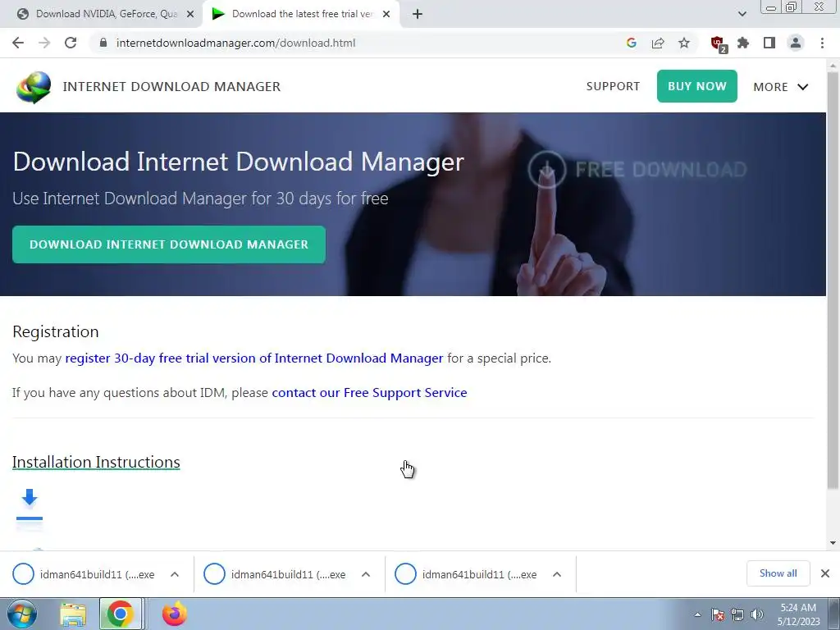Click first idman641build11 download item
The height and width of the screenshot is (630, 840).
[88, 574]
